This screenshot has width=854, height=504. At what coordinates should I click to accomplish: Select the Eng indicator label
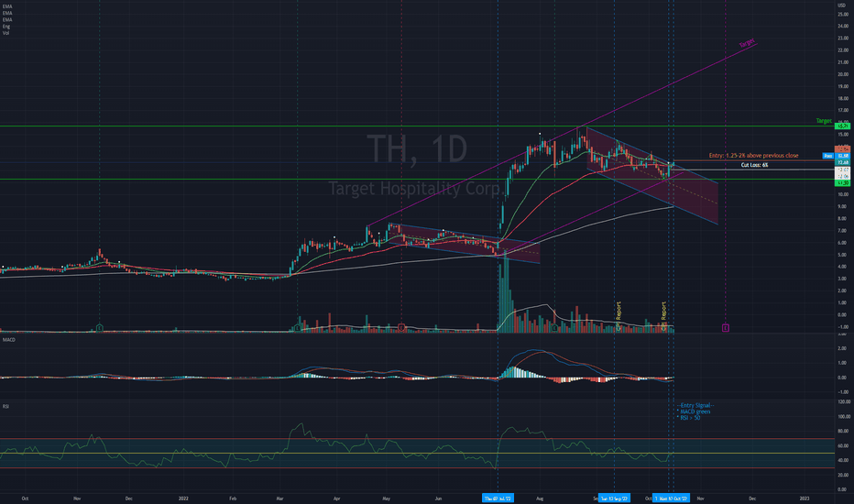tap(6, 27)
